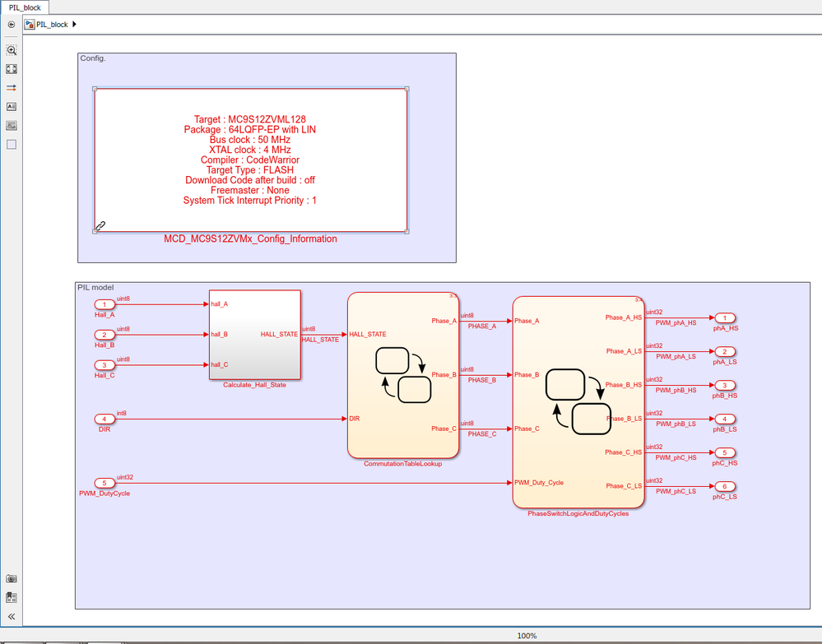The height and width of the screenshot is (644, 822).
Task: Select the Hall_A inport block
Action: point(104,304)
